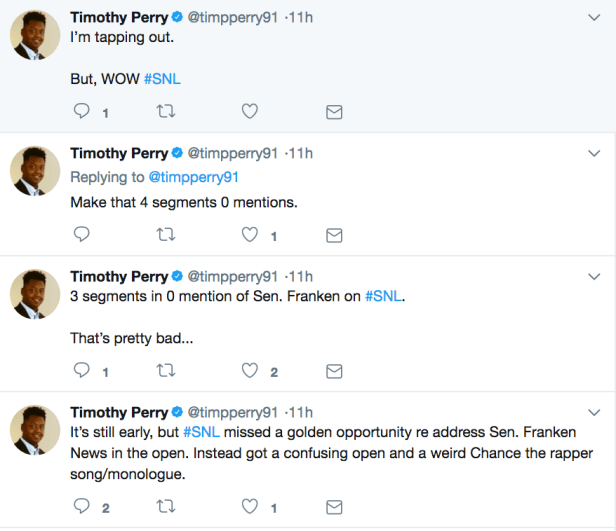Open the 11h timestamp on "3 segments" tweet

[302, 276]
